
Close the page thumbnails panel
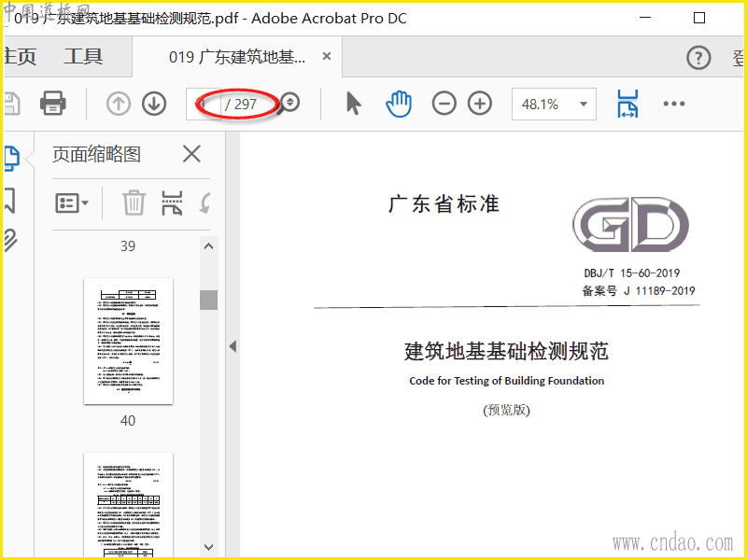tap(191, 154)
